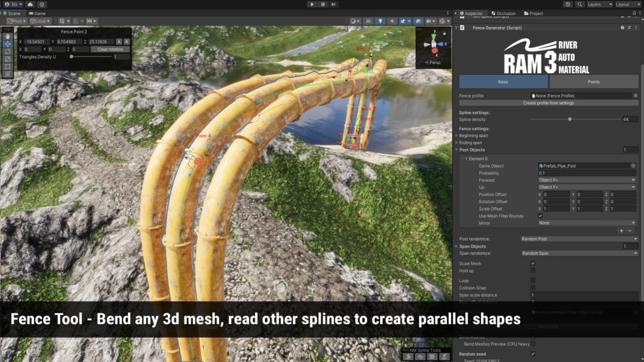644x362 pixels.
Task: Toggle scene lighting with the lightbulb icon
Action: point(380,21)
